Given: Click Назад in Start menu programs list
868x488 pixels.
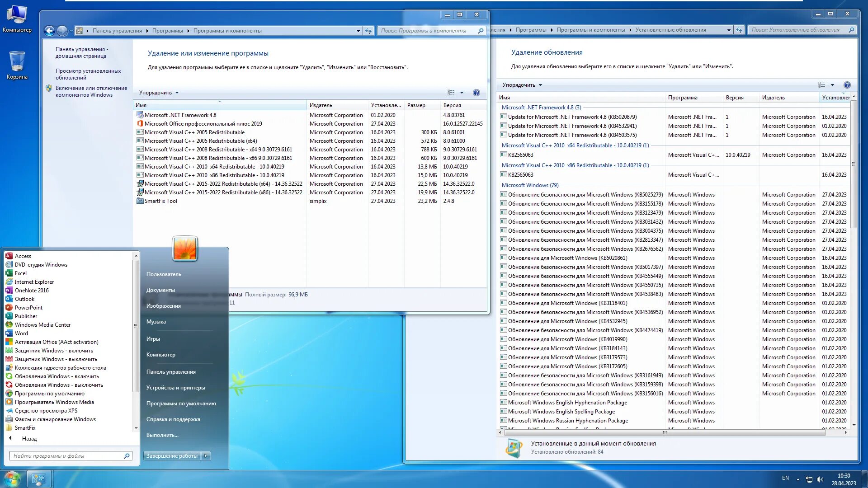Looking at the screenshot, I should 29,439.
